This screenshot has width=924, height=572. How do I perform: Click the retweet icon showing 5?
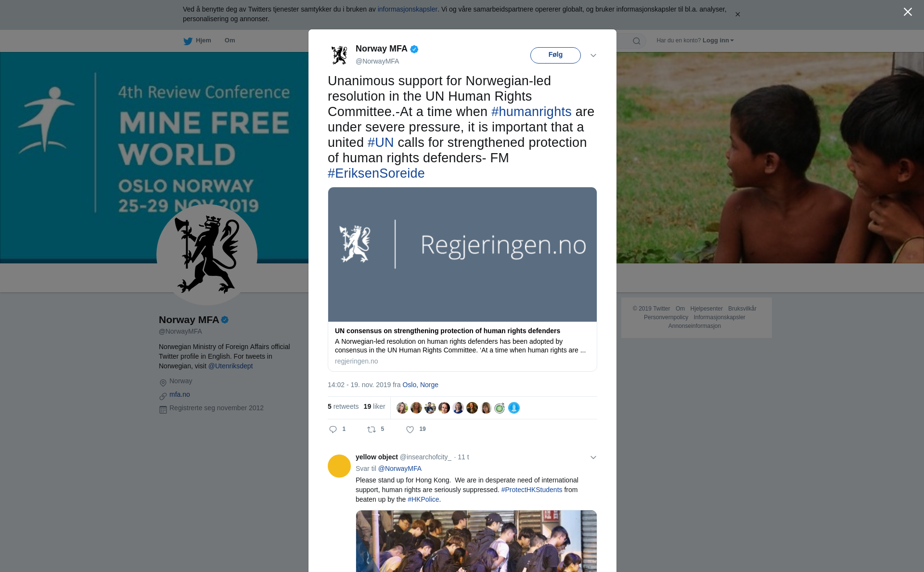point(372,429)
